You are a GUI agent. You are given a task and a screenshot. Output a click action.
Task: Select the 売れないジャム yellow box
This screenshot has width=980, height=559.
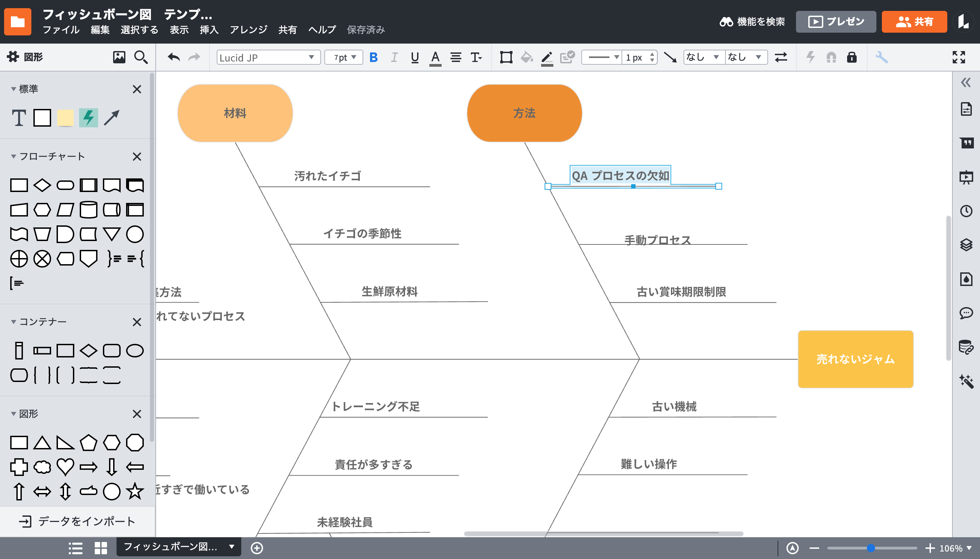[x=855, y=359]
